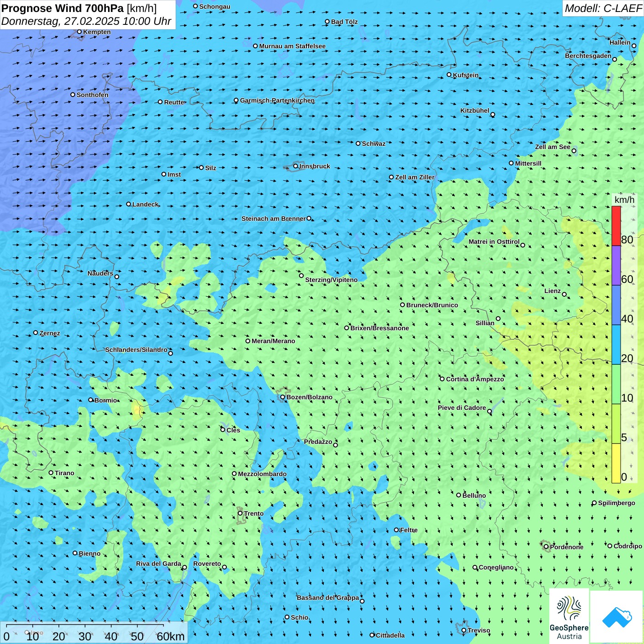Image resolution: width=644 pixels, height=644 pixels.
Task: Click the blue cloud logo in the corner
Action: [617, 617]
